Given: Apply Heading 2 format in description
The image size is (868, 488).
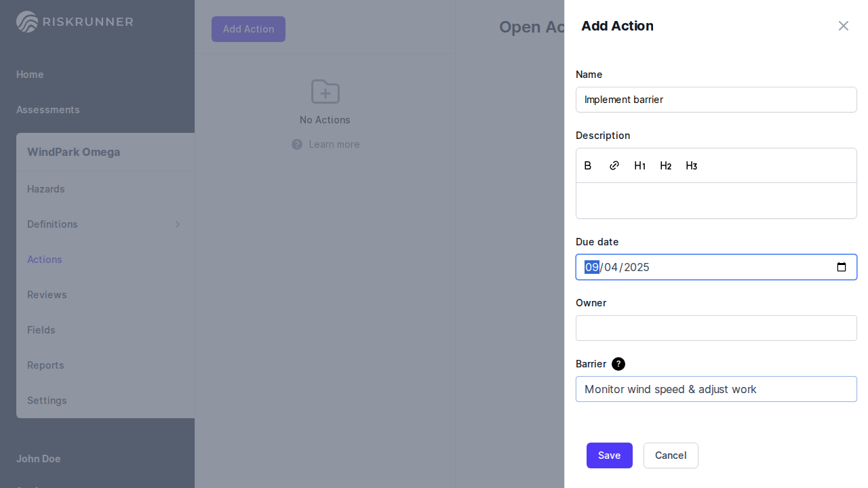Looking at the screenshot, I should tap(665, 166).
